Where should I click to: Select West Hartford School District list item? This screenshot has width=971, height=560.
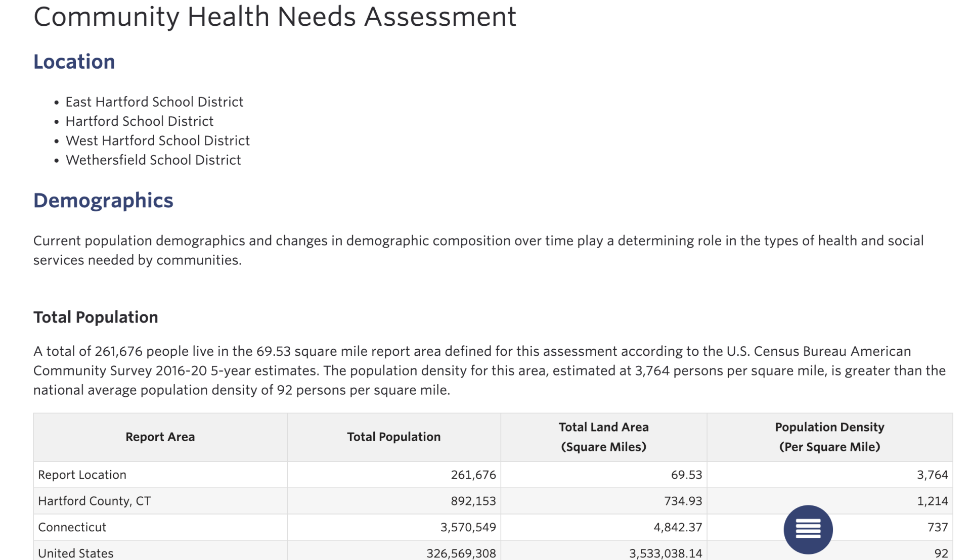coord(157,141)
